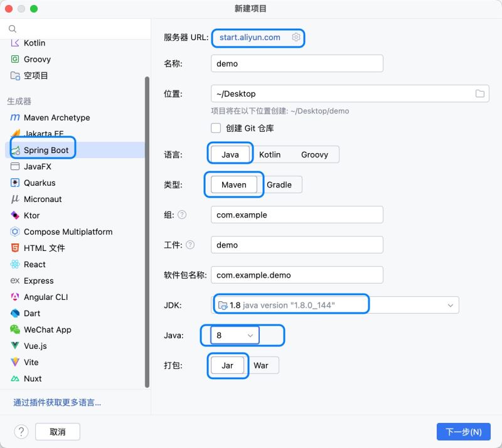Open the Java version dropdown
The width and height of the screenshot is (502, 448).
[x=235, y=335]
